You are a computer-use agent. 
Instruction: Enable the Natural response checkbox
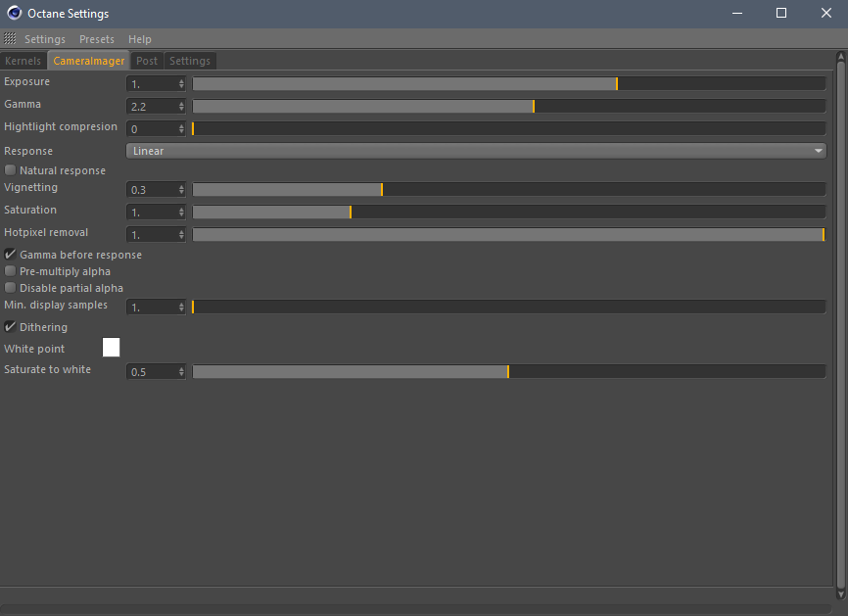click(10, 169)
